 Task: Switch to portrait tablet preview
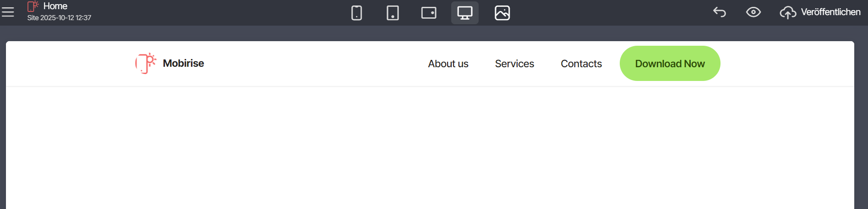click(x=393, y=13)
